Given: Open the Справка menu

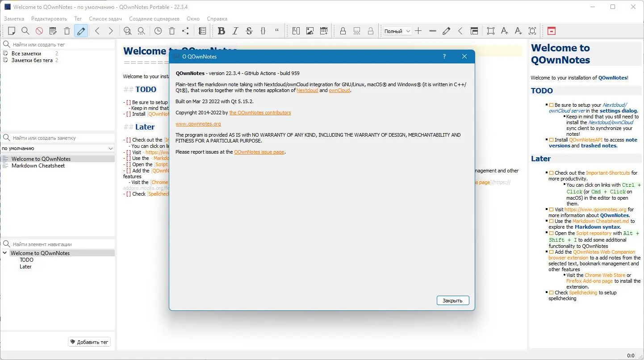Looking at the screenshot, I should pyautogui.click(x=217, y=19).
